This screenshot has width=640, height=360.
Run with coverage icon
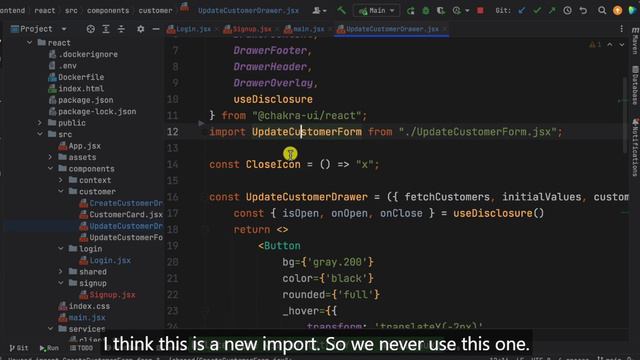point(441,11)
